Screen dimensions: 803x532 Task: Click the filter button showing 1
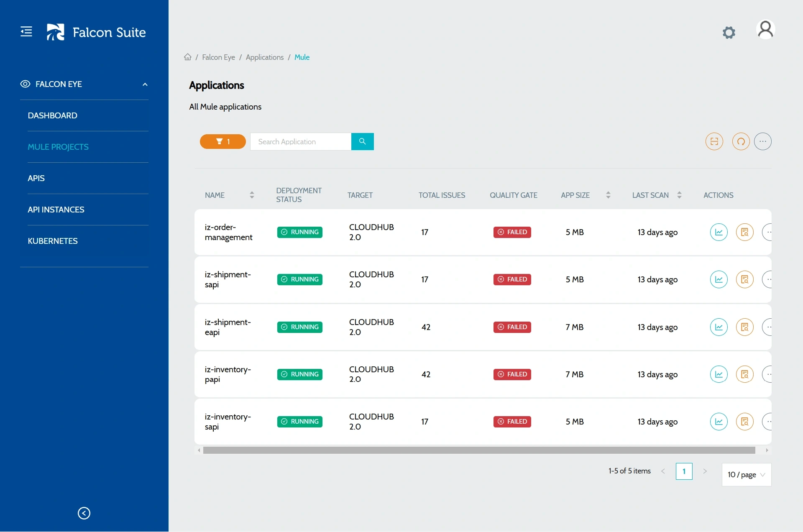tap(222, 141)
